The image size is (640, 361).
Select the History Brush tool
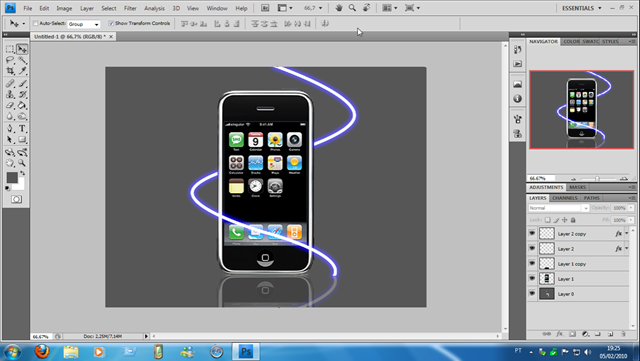[x=22, y=95]
